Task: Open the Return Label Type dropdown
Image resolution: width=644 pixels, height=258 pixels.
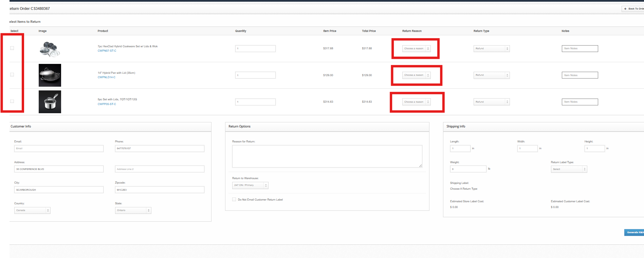Action: point(569,169)
